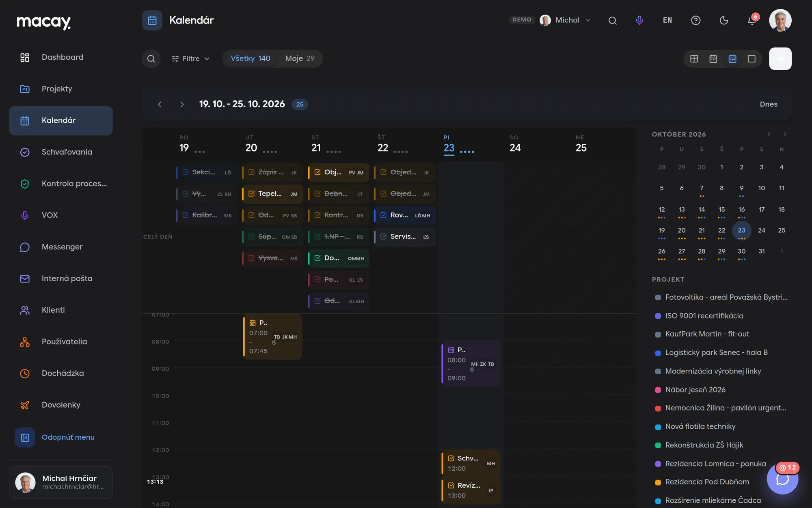The width and height of the screenshot is (812, 508).
Task: Toggle dark mode with the moon icon
Action: click(724, 20)
